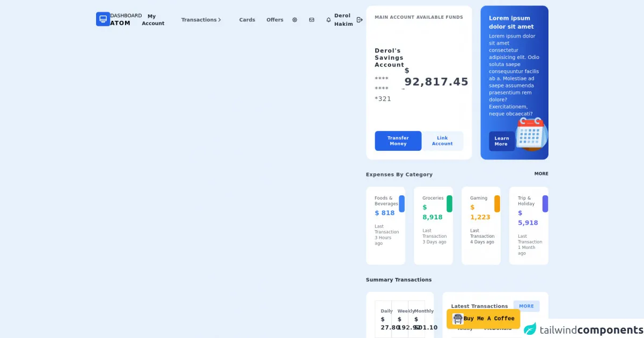Open the Offers navigation item
644x338 pixels.
pos(275,20)
